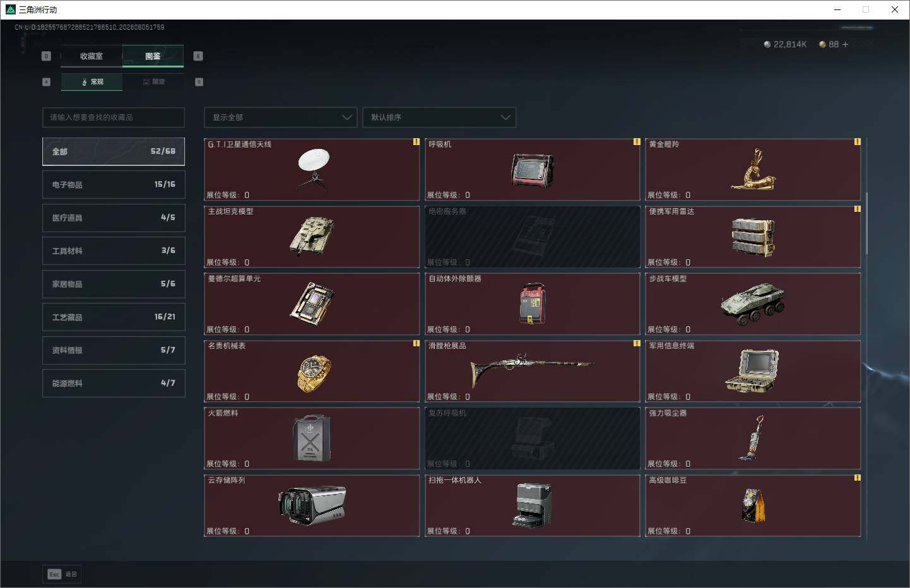Click the key hint right of 图鉴
Screen dimensions: 910x588
[198, 56]
